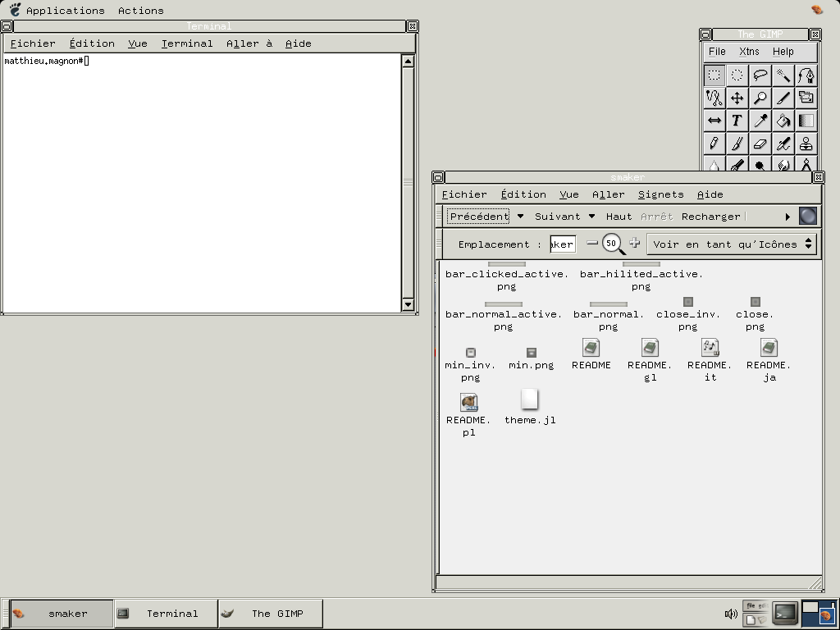This screenshot has width=840, height=630.
Task: Zoom in with the plus icon
Action: (634, 244)
